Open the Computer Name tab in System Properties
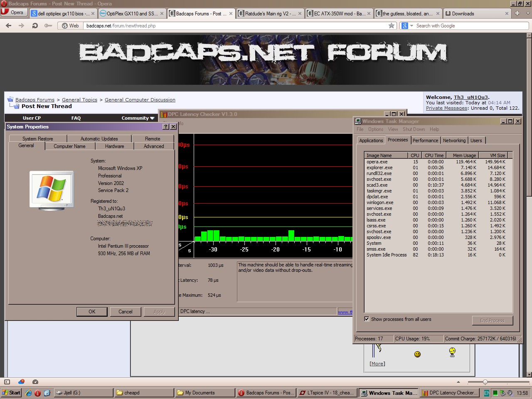This screenshot has width=532, height=399. (69, 146)
